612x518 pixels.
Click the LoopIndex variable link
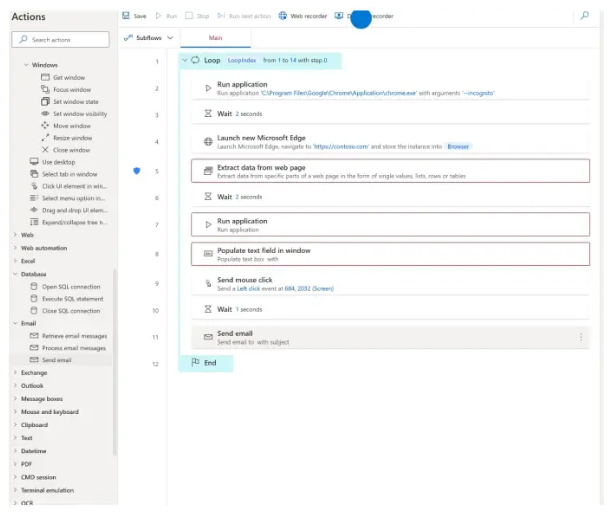[x=242, y=61]
